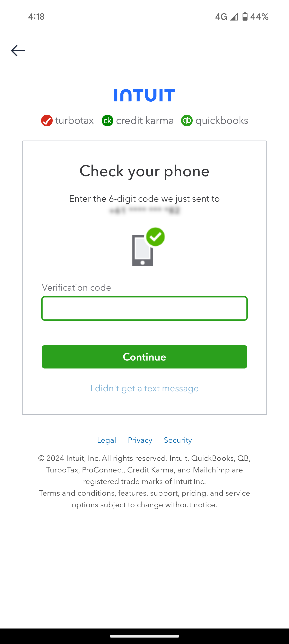Tap the clock showing 4:18

(36, 17)
